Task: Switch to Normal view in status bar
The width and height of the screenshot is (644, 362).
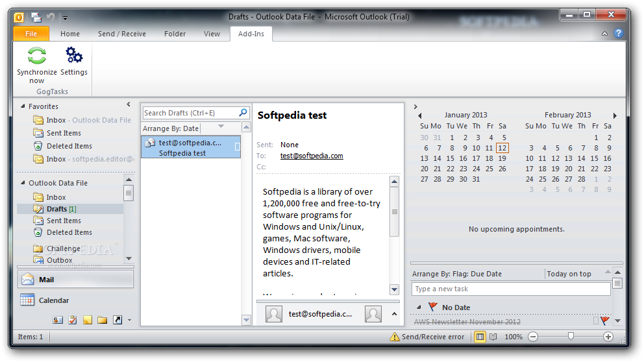Action: tap(480, 337)
